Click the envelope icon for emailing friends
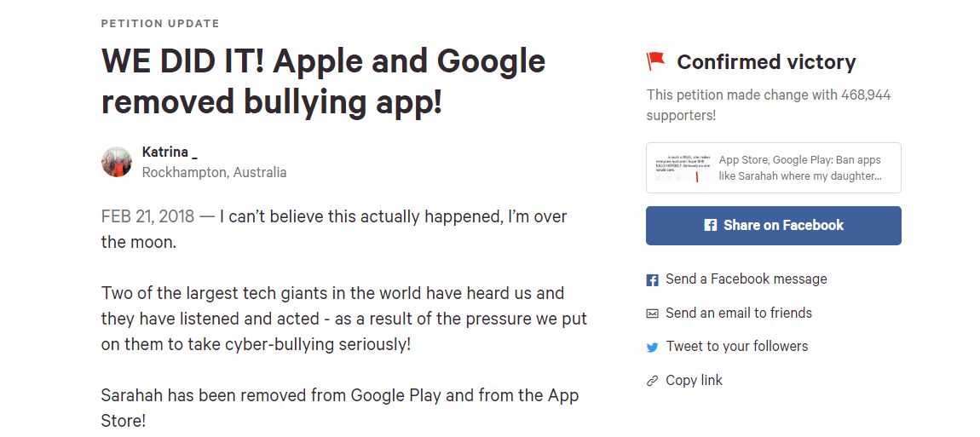This screenshot has height=437, width=980. point(653,313)
